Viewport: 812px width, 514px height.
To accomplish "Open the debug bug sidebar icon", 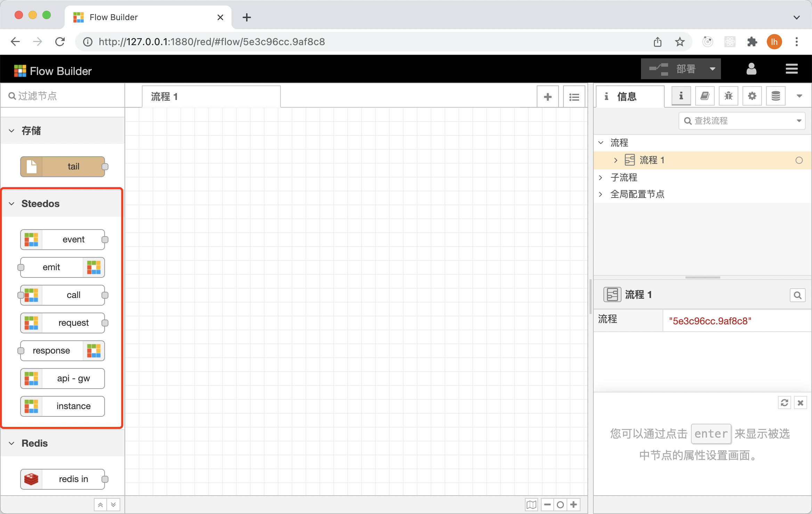I will 728,96.
